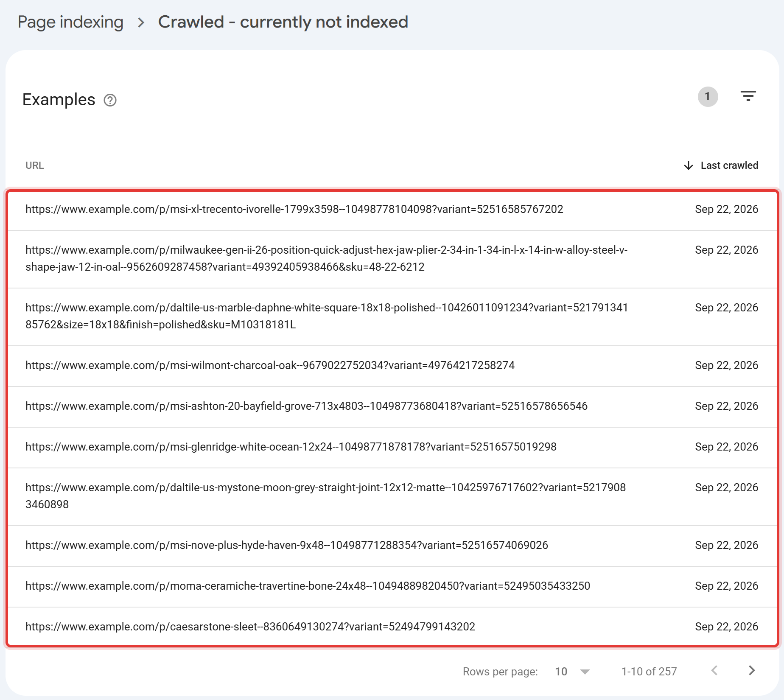This screenshot has width=784, height=700.
Task: Go to previous page of results
Action: (x=714, y=670)
